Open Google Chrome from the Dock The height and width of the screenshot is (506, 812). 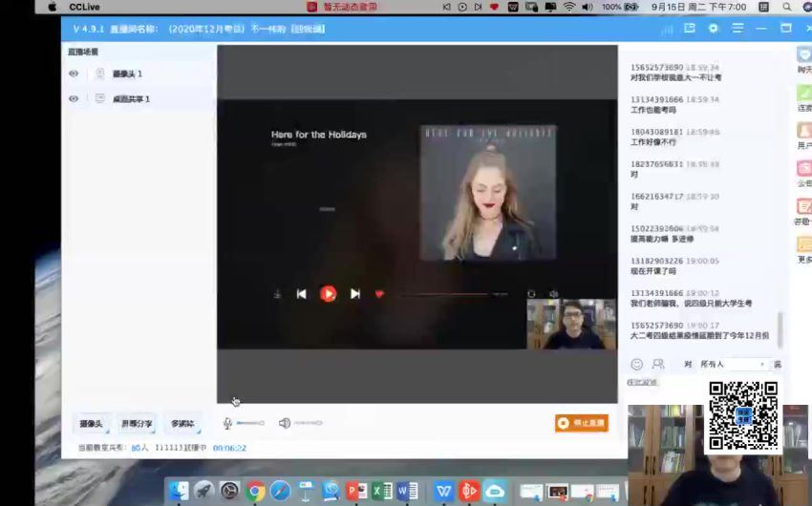pos(255,491)
